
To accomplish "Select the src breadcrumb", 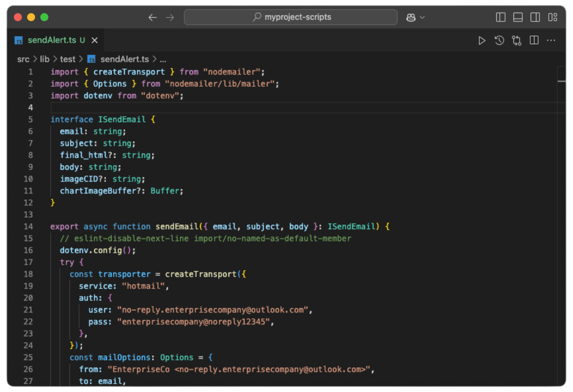I will tap(23, 59).
